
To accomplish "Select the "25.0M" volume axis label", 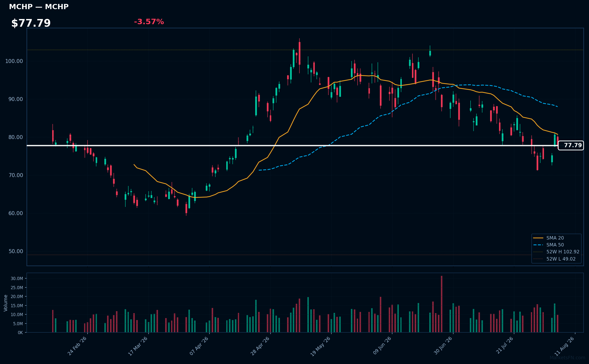I will (x=17, y=287).
